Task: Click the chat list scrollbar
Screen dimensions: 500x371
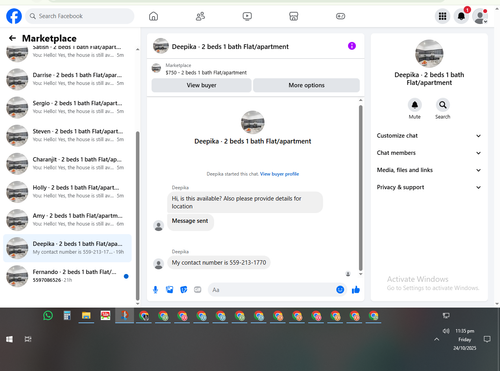Action: 137,216
